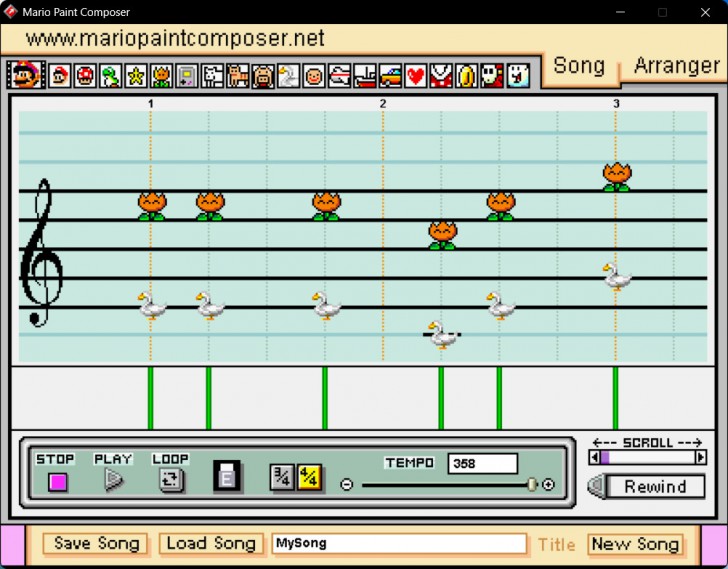Click the Load Song button
728x569 pixels.
click(211, 543)
